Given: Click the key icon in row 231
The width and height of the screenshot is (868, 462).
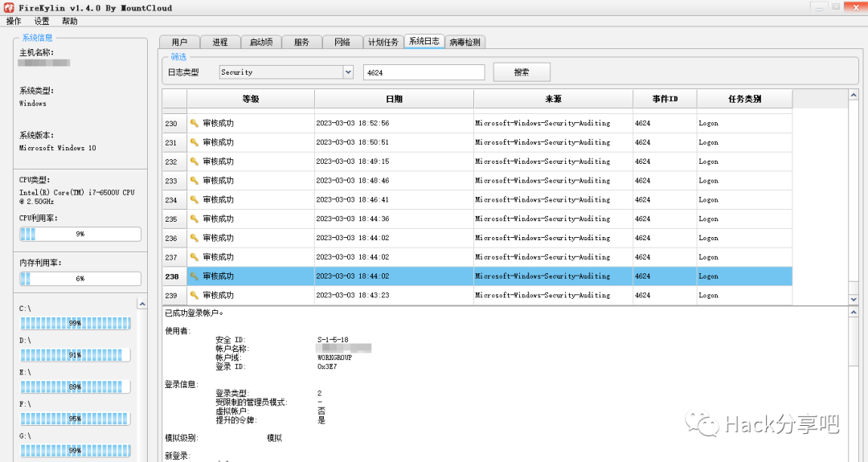Looking at the screenshot, I should click(194, 142).
